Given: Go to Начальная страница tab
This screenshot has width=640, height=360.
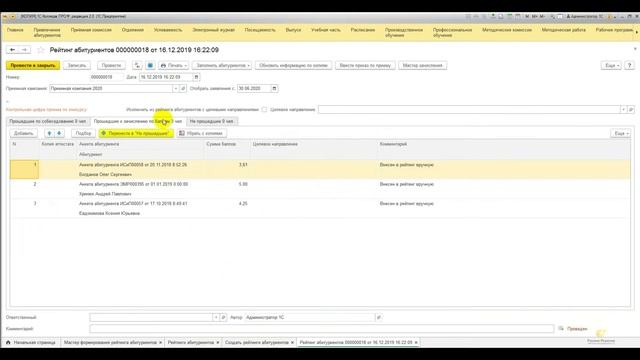Looking at the screenshot, I should pos(31,342).
